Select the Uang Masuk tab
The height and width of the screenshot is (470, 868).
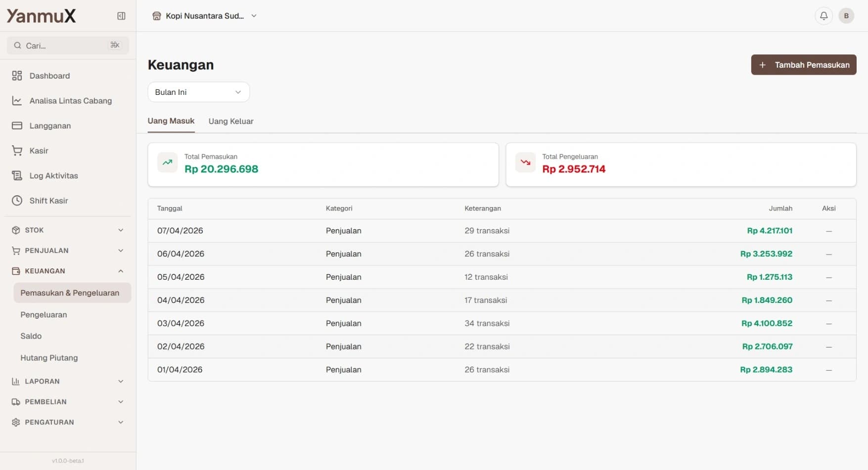coord(171,121)
